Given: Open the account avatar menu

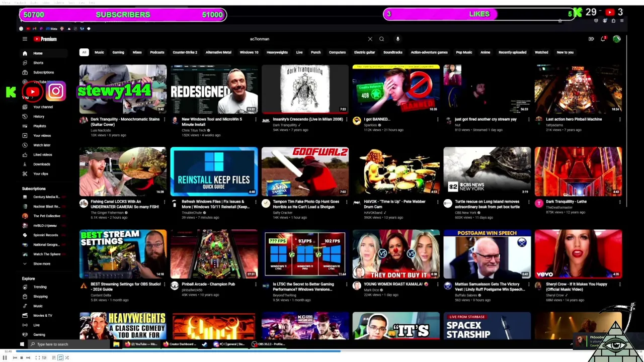Looking at the screenshot, I should click(617, 39).
